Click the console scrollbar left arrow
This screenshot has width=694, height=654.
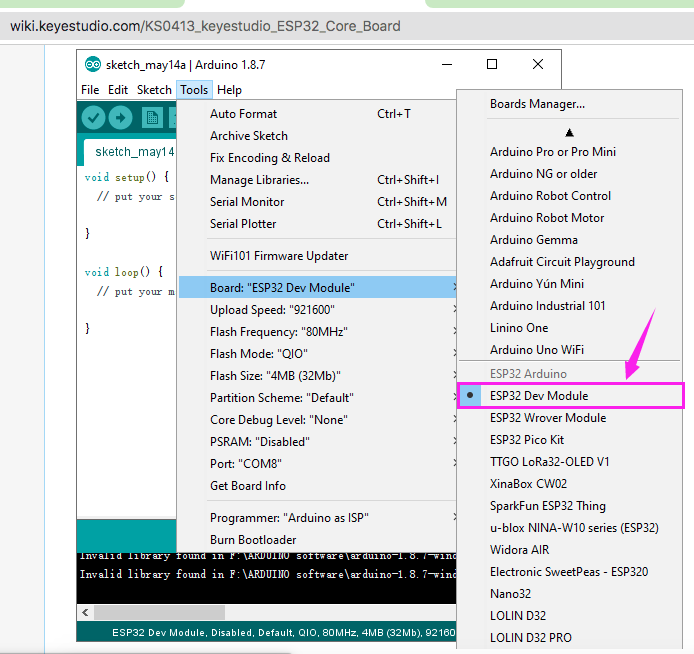tap(85, 613)
